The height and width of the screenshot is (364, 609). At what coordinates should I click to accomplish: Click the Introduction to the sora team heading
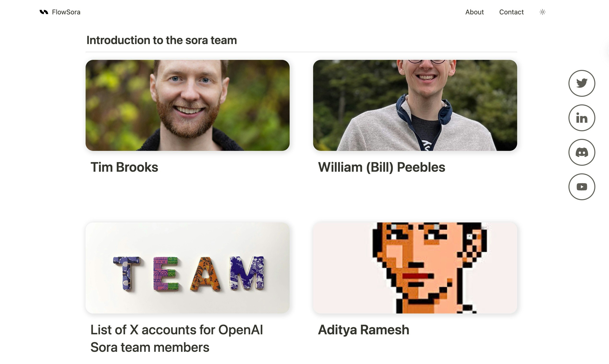point(162,40)
